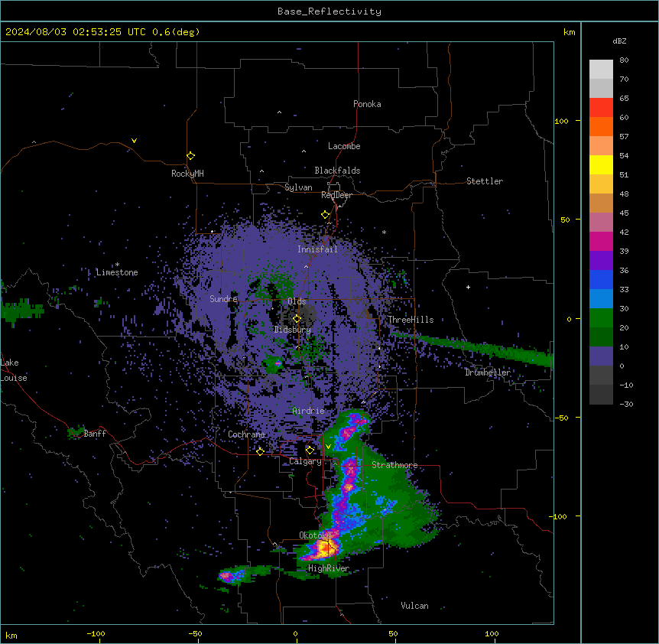Click the RedDeer city label
This screenshot has width=659, height=644.
click(x=336, y=195)
